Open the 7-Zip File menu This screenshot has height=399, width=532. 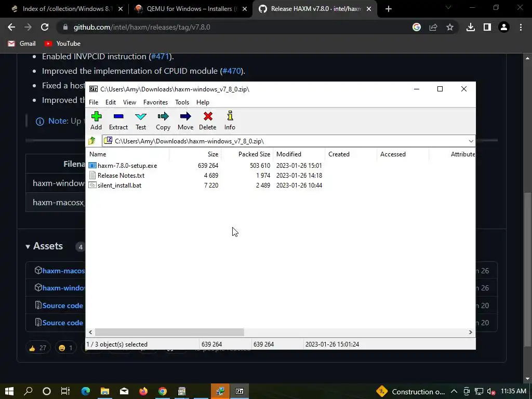pos(94,102)
